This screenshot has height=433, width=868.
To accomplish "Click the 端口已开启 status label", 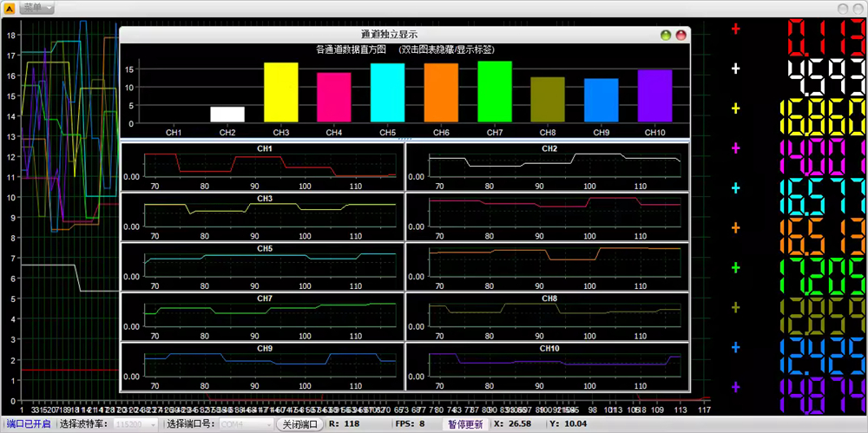I will (28, 424).
